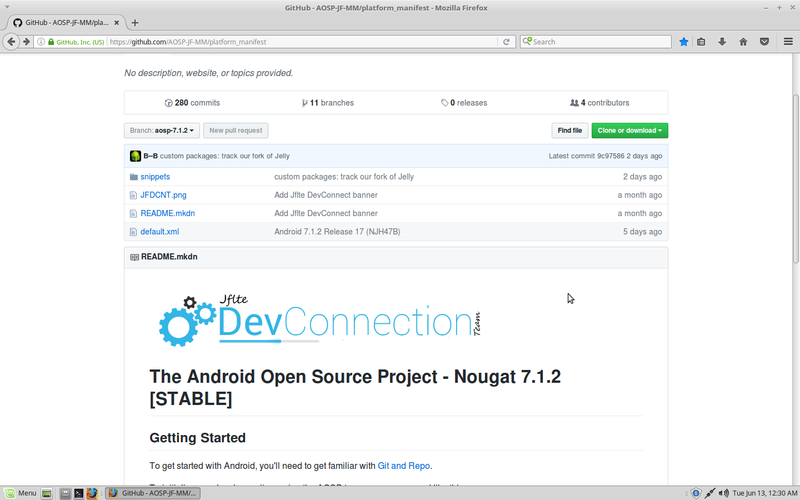Open the 280 commits link
The height and width of the screenshot is (500, 800).
click(x=192, y=103)
